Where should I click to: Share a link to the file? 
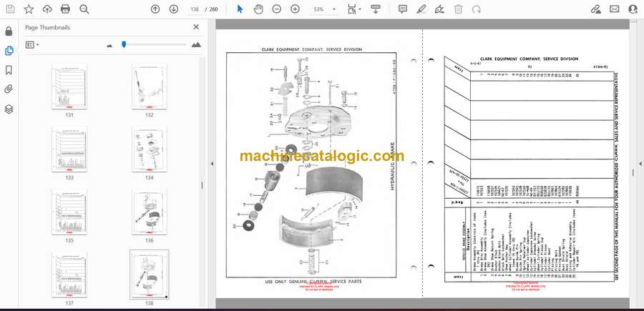596,9
